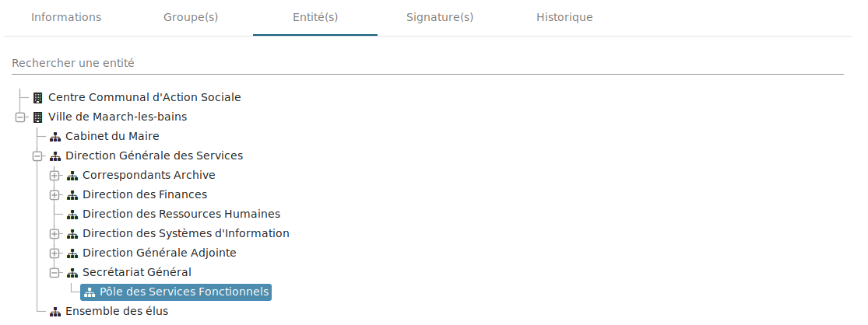Expand the Direction Générale Adjointe branch

[x=54, y=253]
